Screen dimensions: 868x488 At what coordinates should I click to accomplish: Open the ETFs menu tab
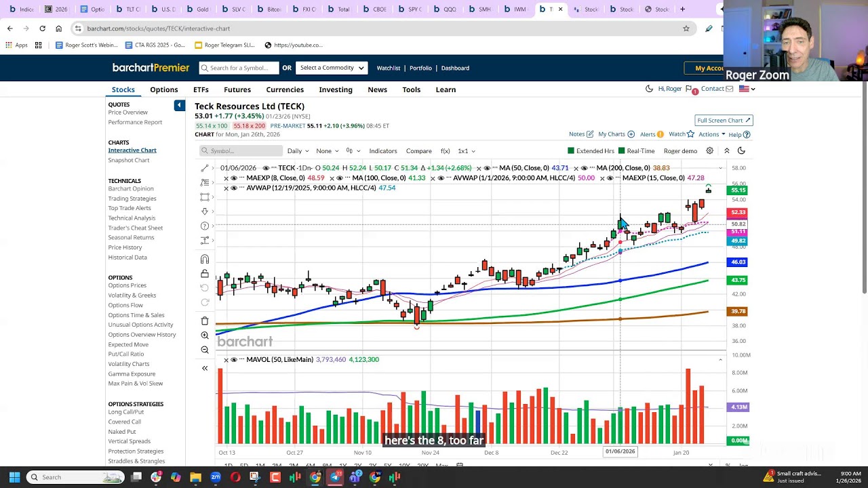click(x=201, y=89)
